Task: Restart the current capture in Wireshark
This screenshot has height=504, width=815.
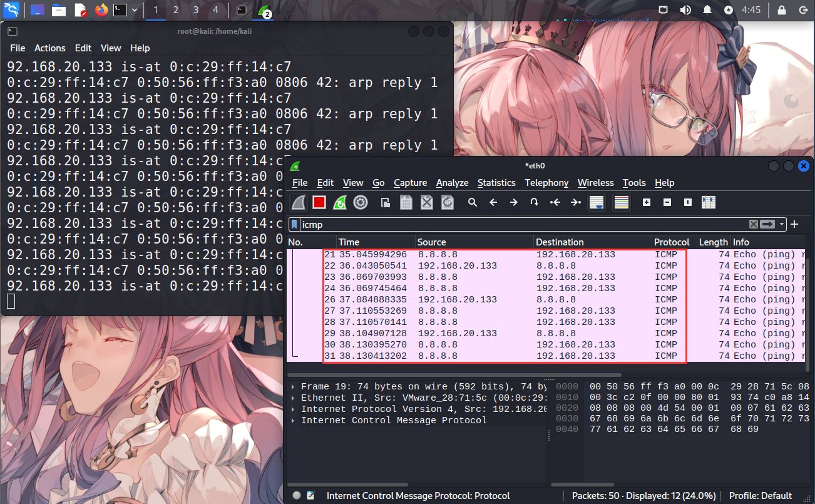Action: 340,202
